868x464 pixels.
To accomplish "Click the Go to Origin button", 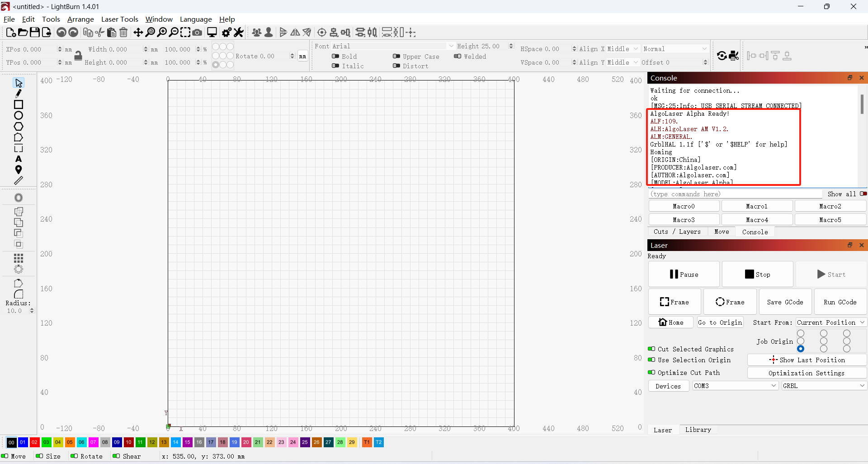I will [720, 322].
